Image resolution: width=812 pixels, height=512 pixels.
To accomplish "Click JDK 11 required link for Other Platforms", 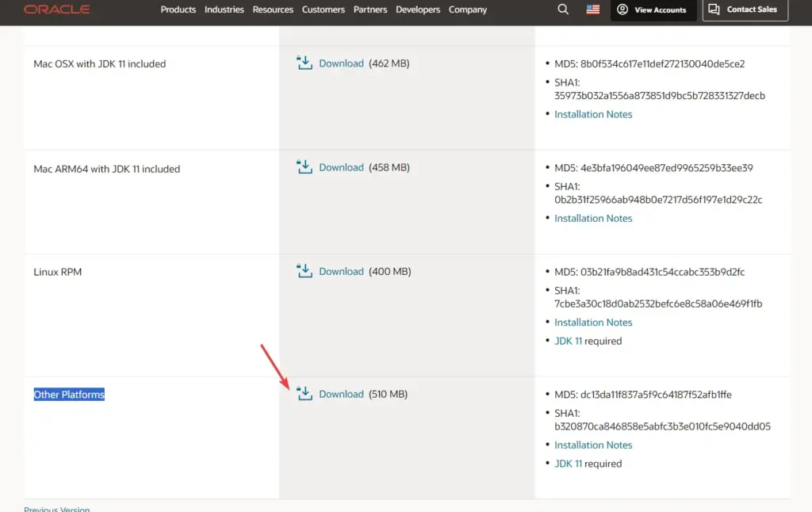I will coord(569,463).
